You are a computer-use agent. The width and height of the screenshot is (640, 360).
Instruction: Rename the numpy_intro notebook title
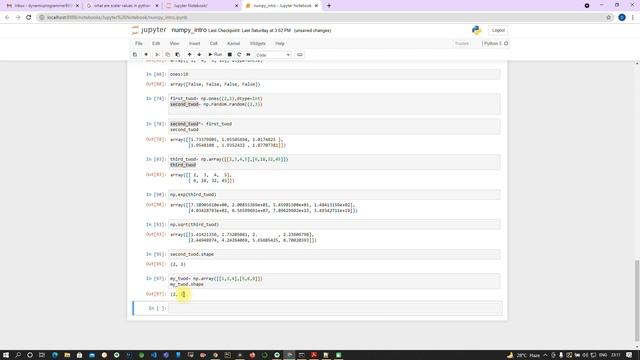189,30
